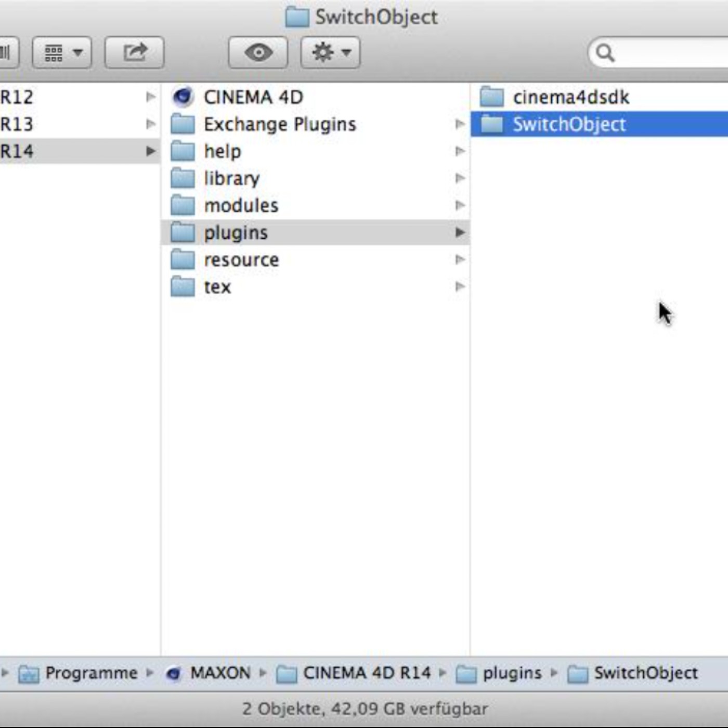Go to Programme in the path bar

(92, 673)
